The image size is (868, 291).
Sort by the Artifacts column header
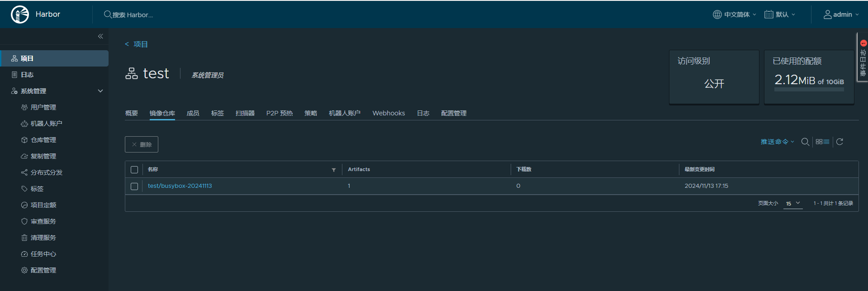[359, 169]
